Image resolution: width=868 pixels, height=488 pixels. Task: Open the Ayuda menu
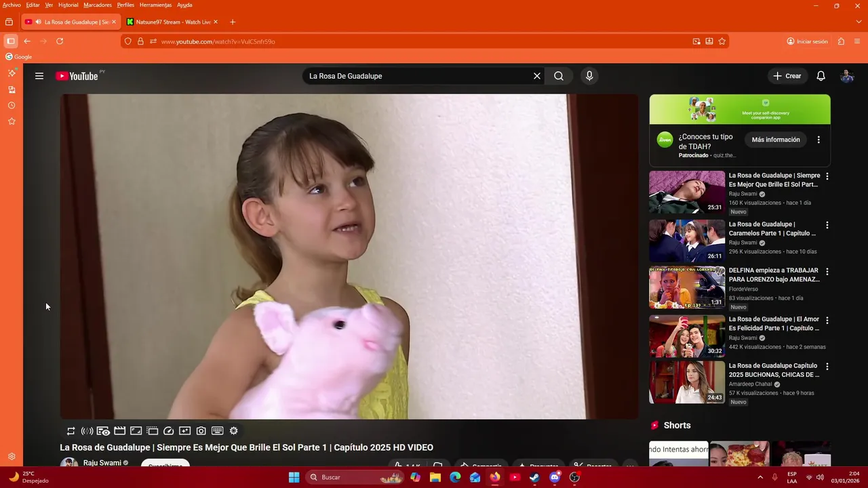coord(184,5)
